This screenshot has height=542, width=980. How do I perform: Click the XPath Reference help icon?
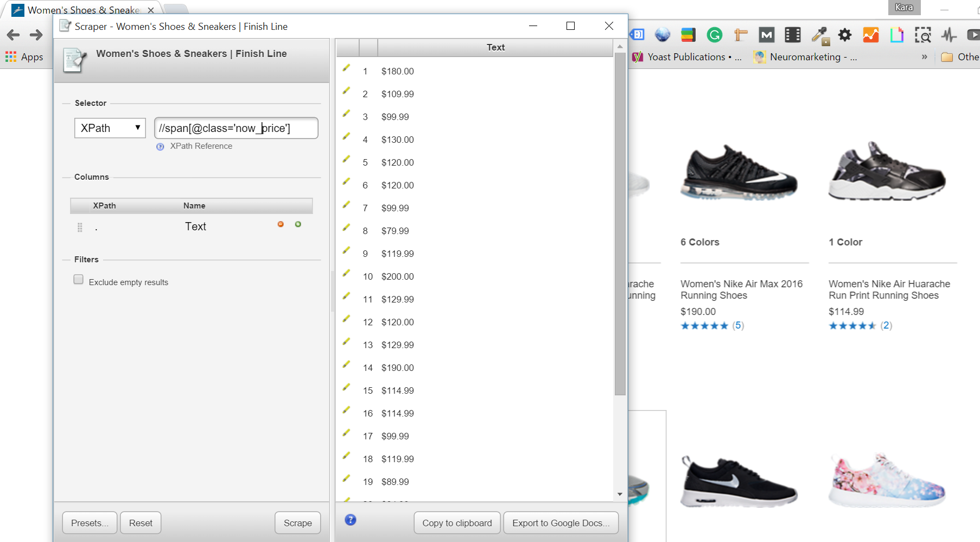click(160, 147)
